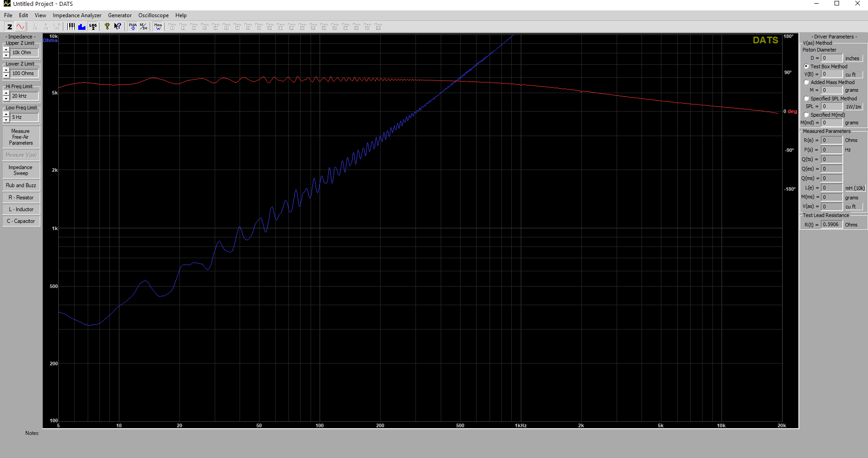Click the Mem 4 memory slot icon
The height and width of the screenshot is (458, 868).
(205, 27)
